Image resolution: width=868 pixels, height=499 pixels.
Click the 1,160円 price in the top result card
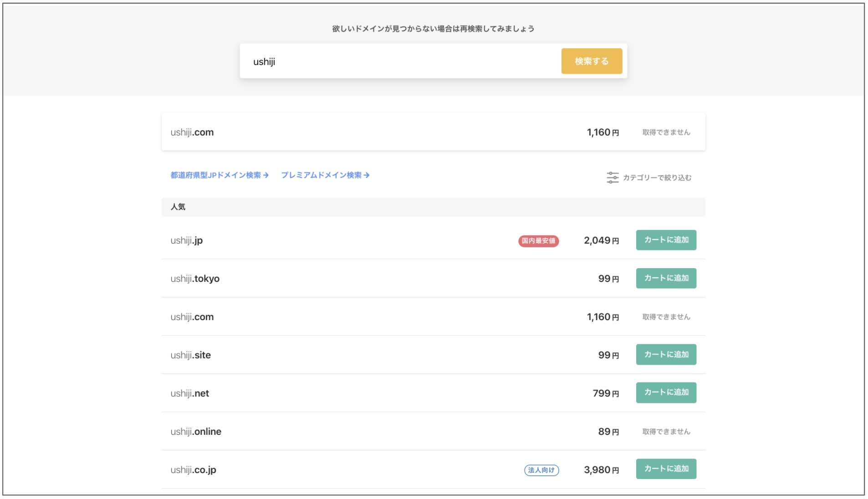point(602,132)
